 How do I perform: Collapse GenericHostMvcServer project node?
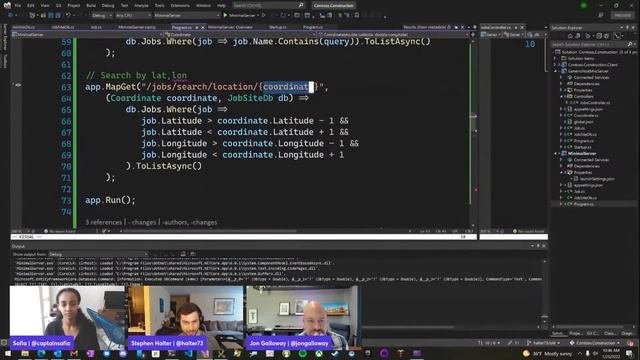coord(556,71)
